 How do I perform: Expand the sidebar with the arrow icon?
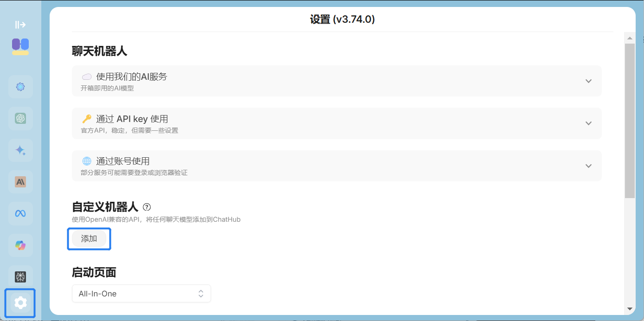[x=20, y=25]
